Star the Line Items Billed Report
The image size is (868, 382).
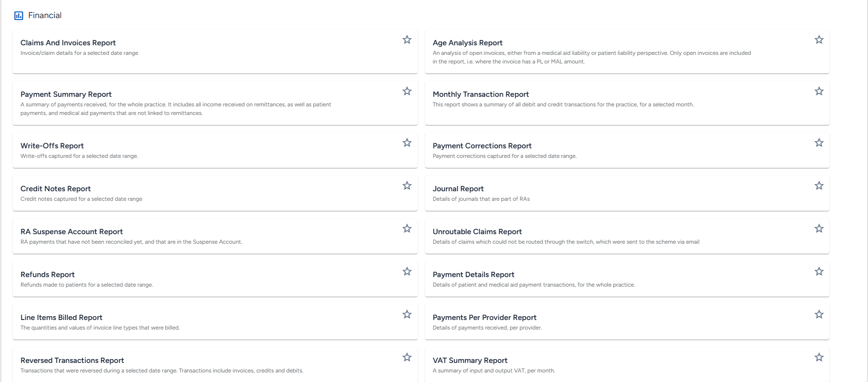pos(407,314)
